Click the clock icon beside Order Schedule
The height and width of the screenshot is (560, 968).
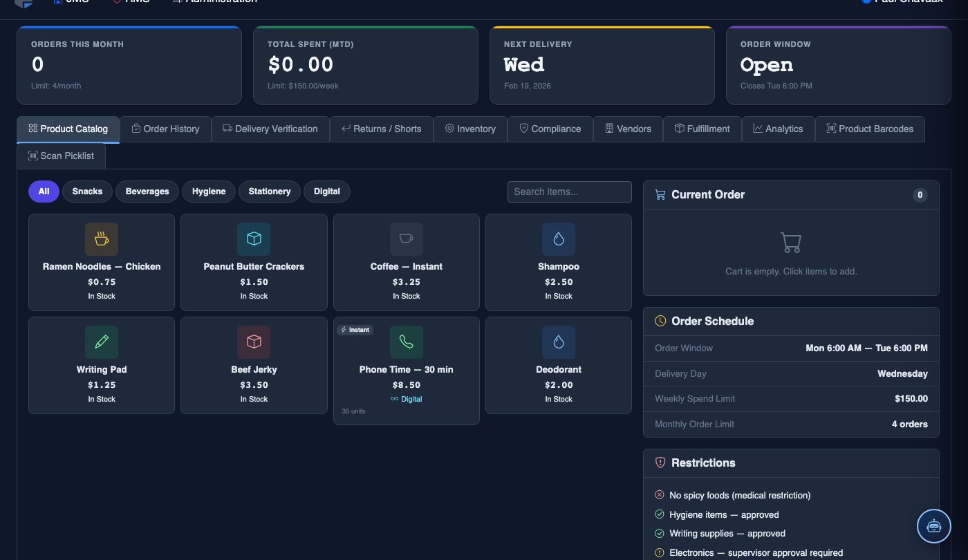[x=660, y=321]
